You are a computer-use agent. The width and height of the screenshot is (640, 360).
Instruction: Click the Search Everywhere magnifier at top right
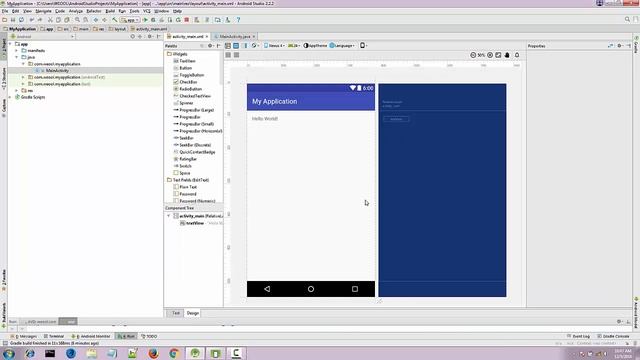pyautogui.click(x=627, y=19)
